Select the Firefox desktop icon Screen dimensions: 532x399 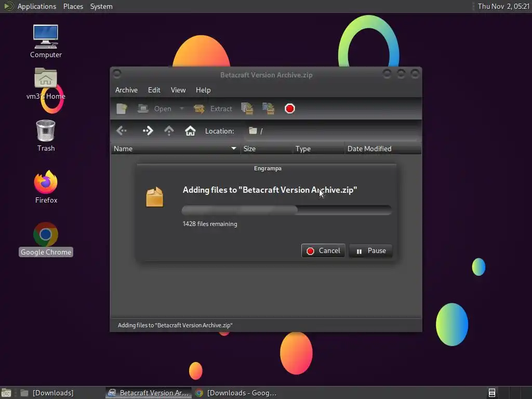click(46, 187)
